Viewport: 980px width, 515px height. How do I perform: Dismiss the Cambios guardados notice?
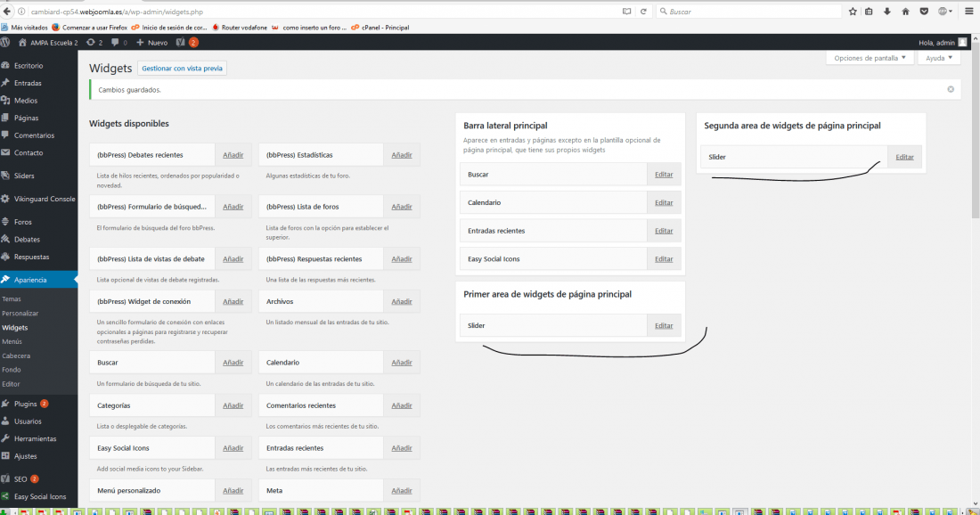pos(951,89)
